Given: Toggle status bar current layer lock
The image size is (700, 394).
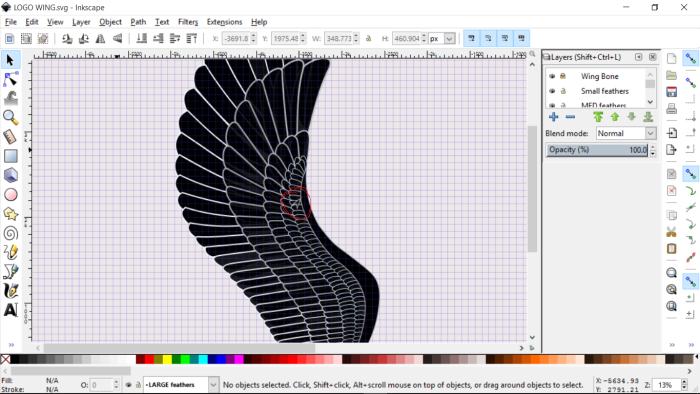Looking at the screenshot, I should pos(138,385).
